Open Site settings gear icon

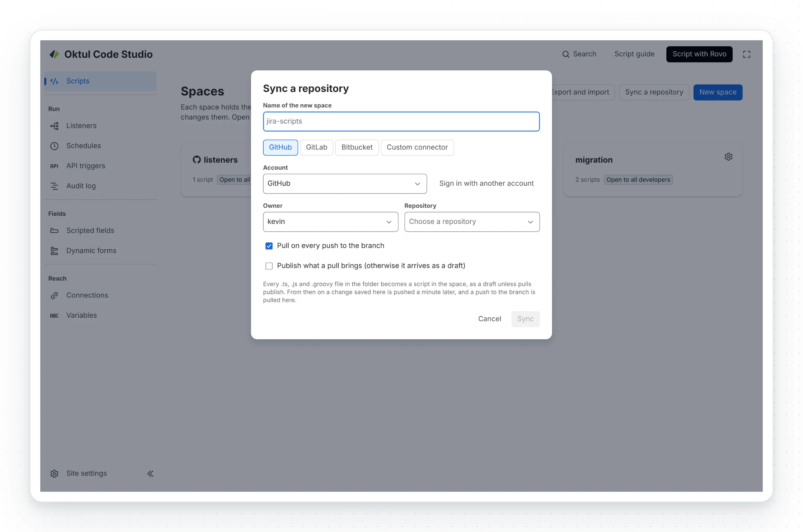(54, 474)
